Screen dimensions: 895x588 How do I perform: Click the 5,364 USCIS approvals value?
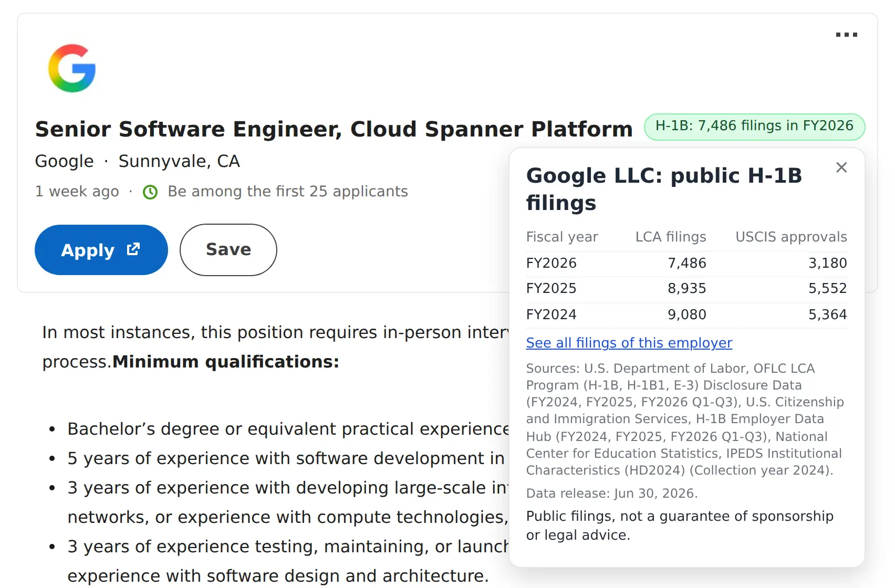click(x=828, y=314)
